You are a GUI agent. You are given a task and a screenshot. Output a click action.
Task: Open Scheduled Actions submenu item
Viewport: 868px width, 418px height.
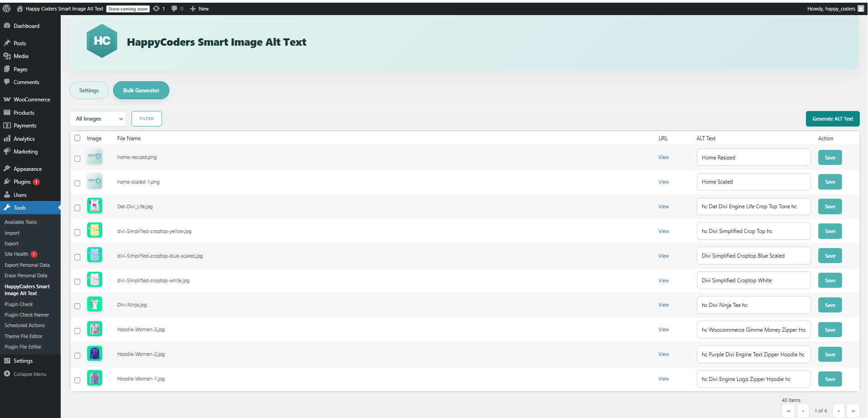point(25,325)
